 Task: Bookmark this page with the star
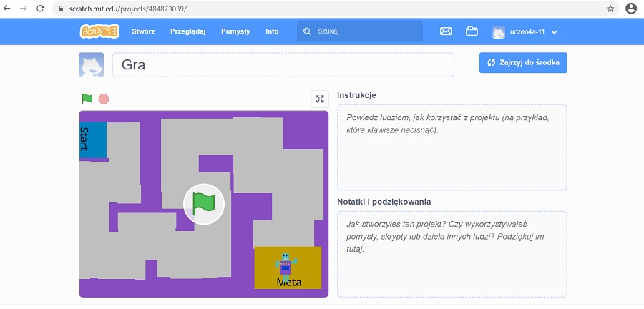[x=610, y=9]
